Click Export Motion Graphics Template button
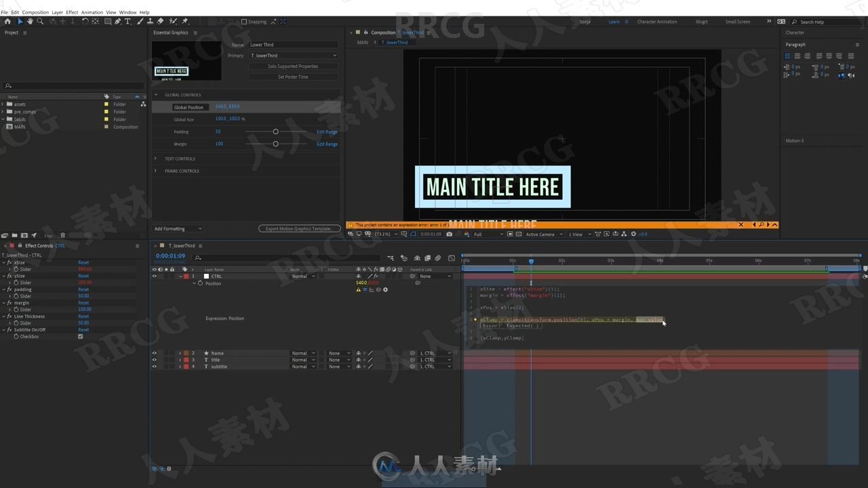The height and width of the screenshot is (488, 868). click(x=299, y=229)
